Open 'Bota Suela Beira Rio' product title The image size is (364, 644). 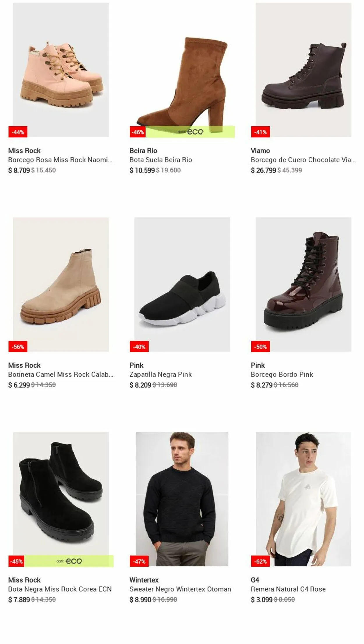[161, 160]
